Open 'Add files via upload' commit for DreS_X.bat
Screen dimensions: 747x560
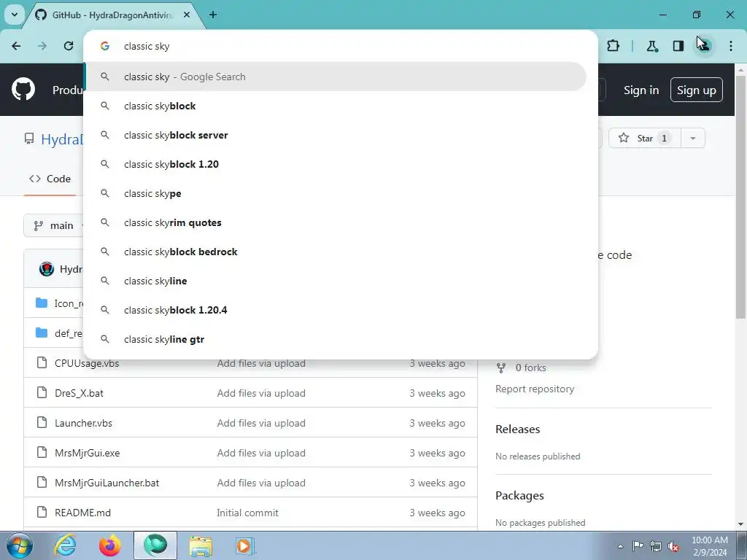[261, 393]
